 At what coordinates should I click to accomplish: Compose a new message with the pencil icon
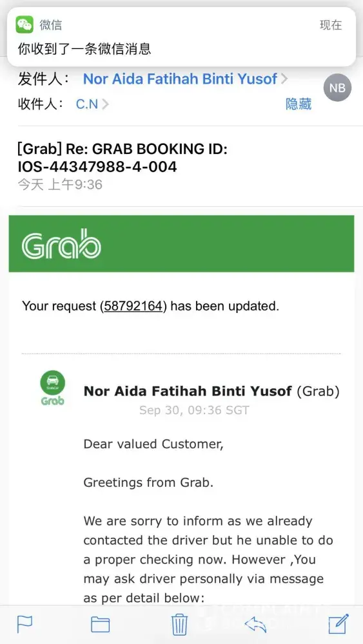click(x=338, y=624)
